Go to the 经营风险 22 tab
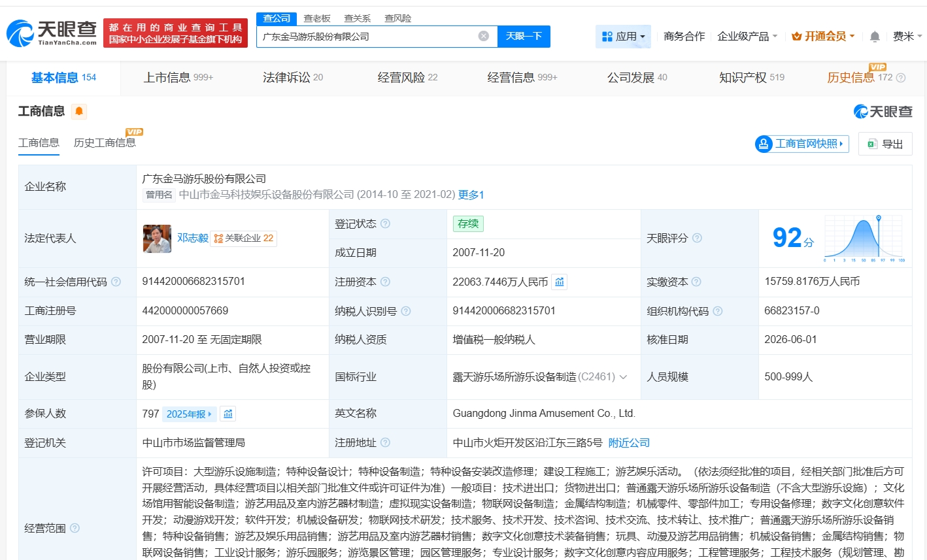The image size is (927, 560). point(408,78)
